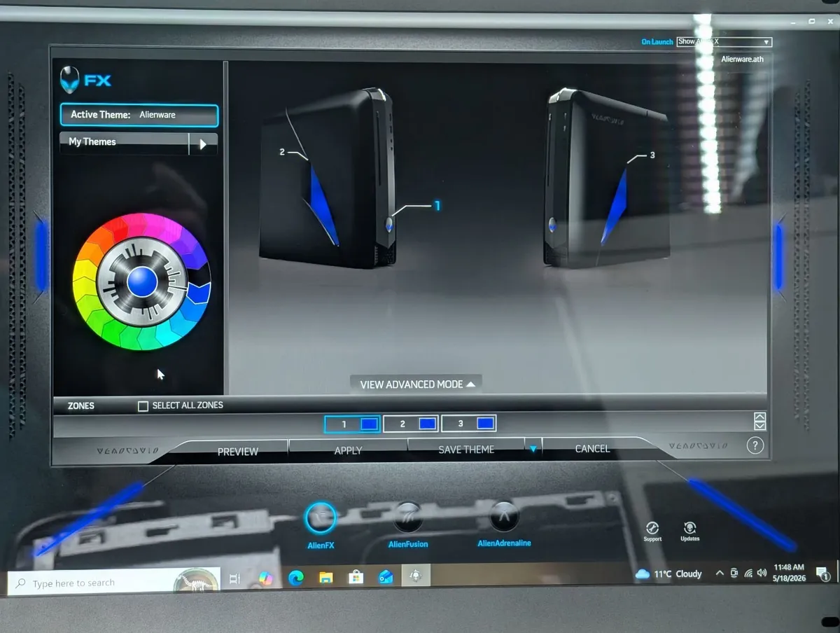Open Task View on the taskbar

(x=234, y=578)
